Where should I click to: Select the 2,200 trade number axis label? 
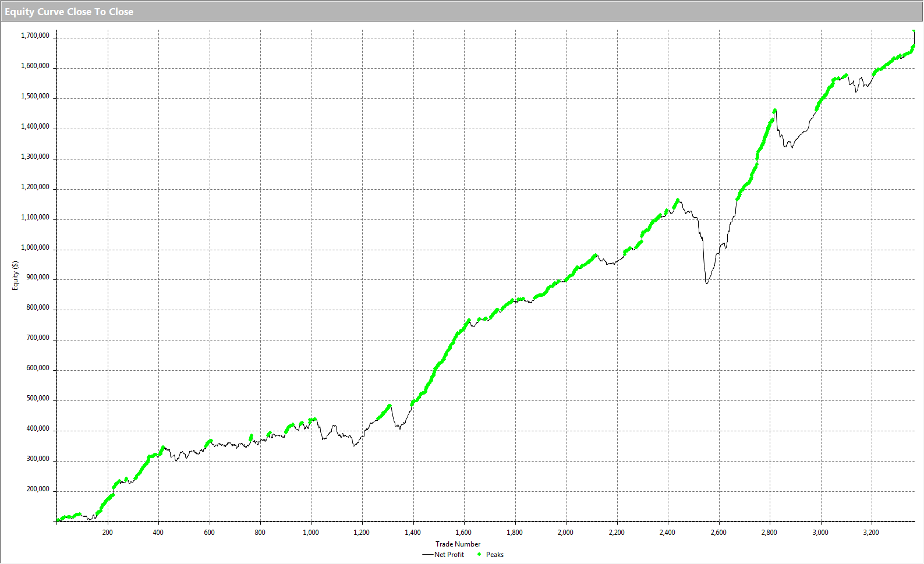pos(617,533)
